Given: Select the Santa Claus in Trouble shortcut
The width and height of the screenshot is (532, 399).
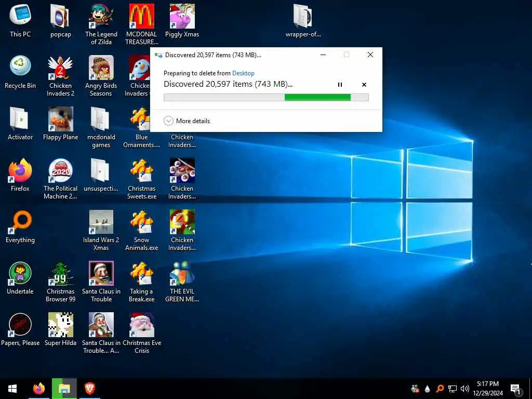Looking at the screenshot, I should (101, 281).
